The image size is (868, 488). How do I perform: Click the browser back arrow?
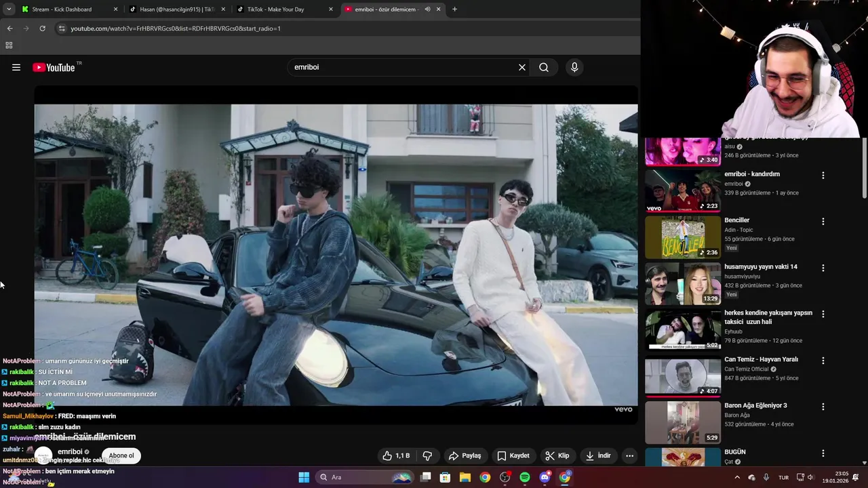click(9, 28)
